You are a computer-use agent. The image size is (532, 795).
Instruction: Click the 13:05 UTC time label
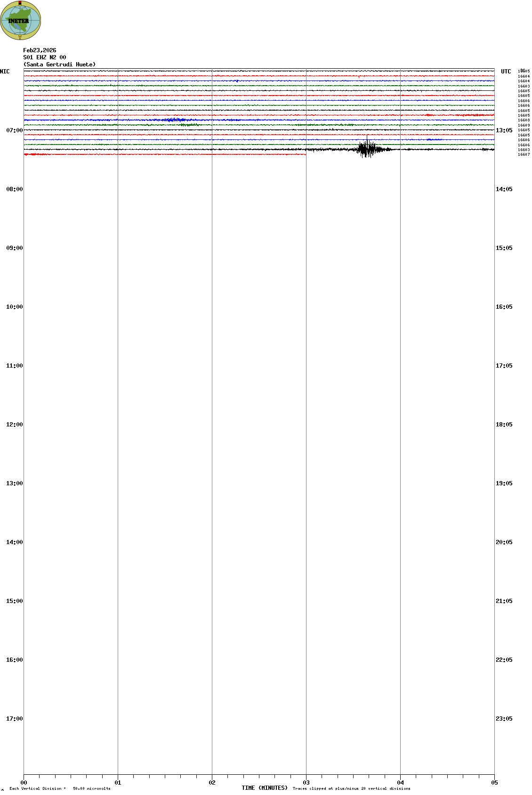click(x=504, y=130)
